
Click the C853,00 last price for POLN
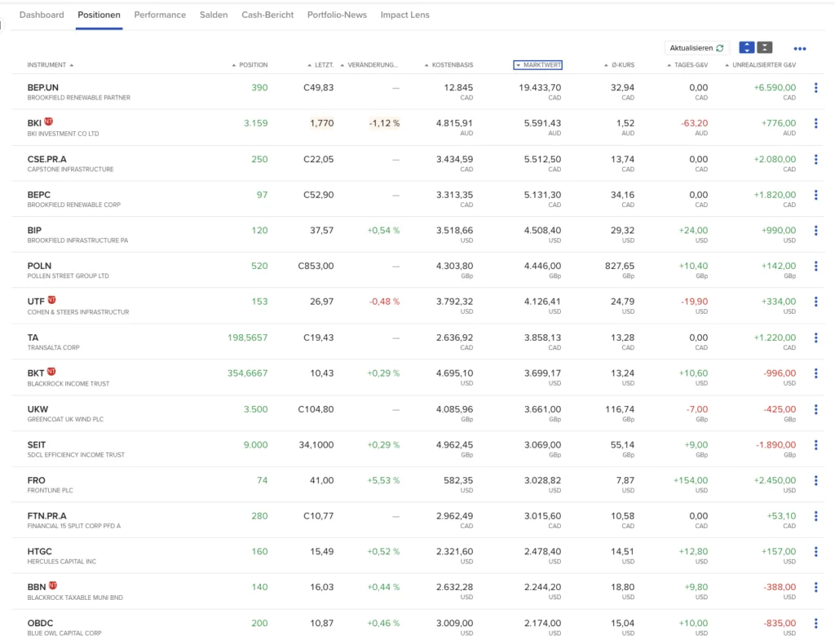pos(316,266)
